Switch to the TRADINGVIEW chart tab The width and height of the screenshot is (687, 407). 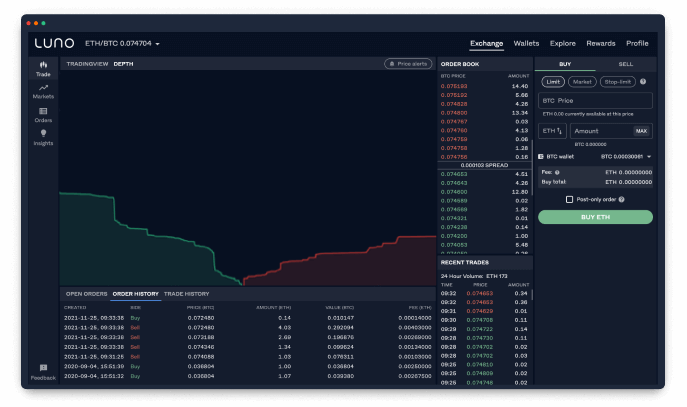pos(87,64)
